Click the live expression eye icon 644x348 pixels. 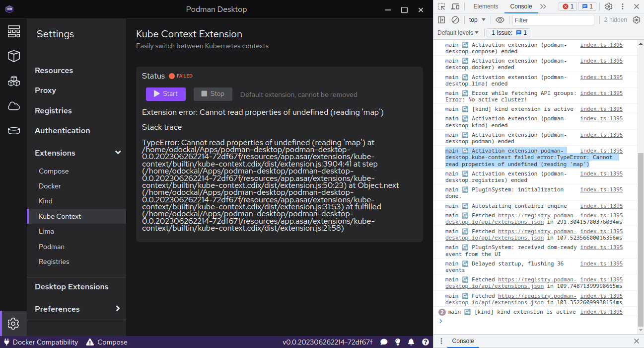[500, 20]
